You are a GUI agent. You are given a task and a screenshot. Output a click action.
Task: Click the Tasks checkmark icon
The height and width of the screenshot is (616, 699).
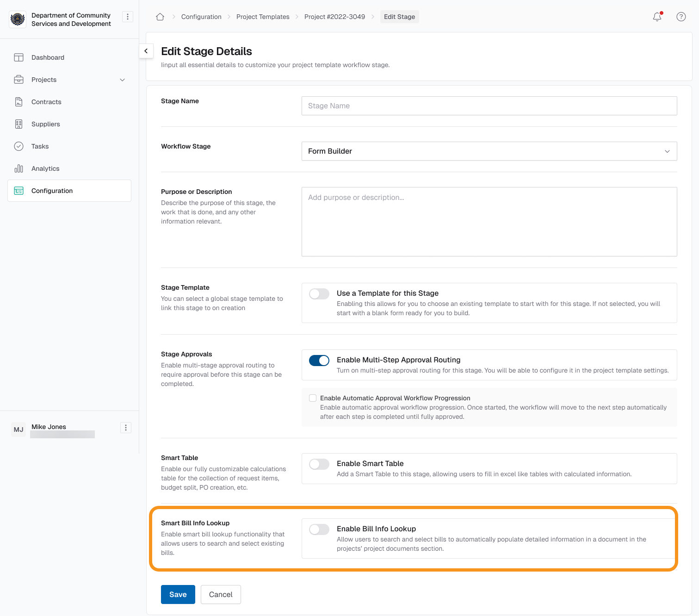click(x=19, y=146)
